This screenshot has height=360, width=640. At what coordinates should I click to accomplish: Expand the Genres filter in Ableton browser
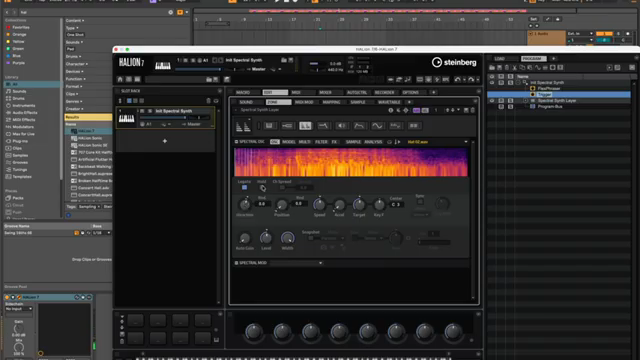(x=74, y=101)
